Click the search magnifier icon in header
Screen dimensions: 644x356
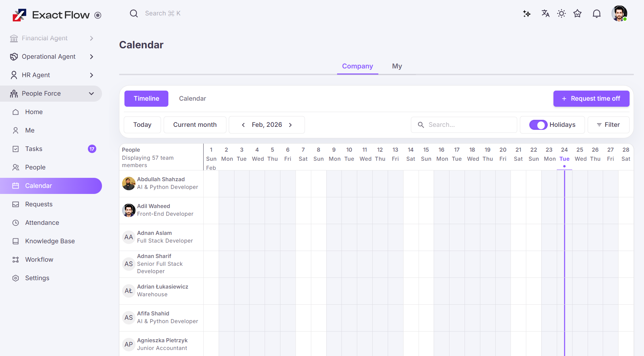click(134, 13)
